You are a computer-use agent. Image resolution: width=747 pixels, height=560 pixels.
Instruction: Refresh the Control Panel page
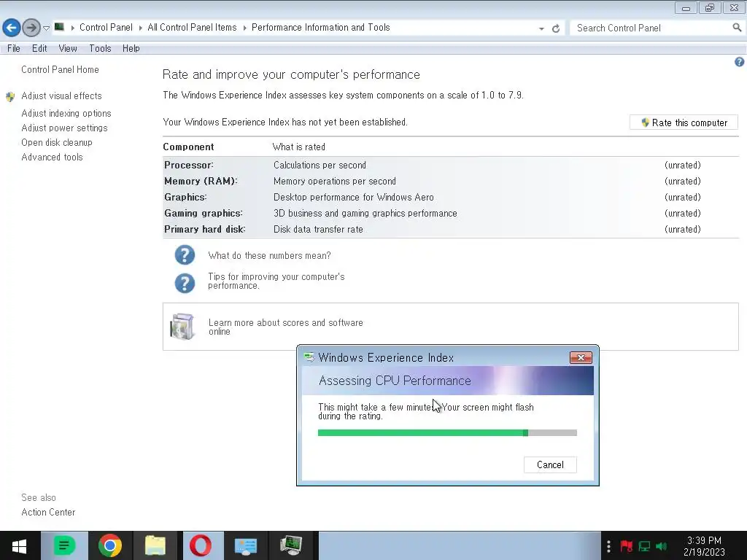tap(555, 28)
